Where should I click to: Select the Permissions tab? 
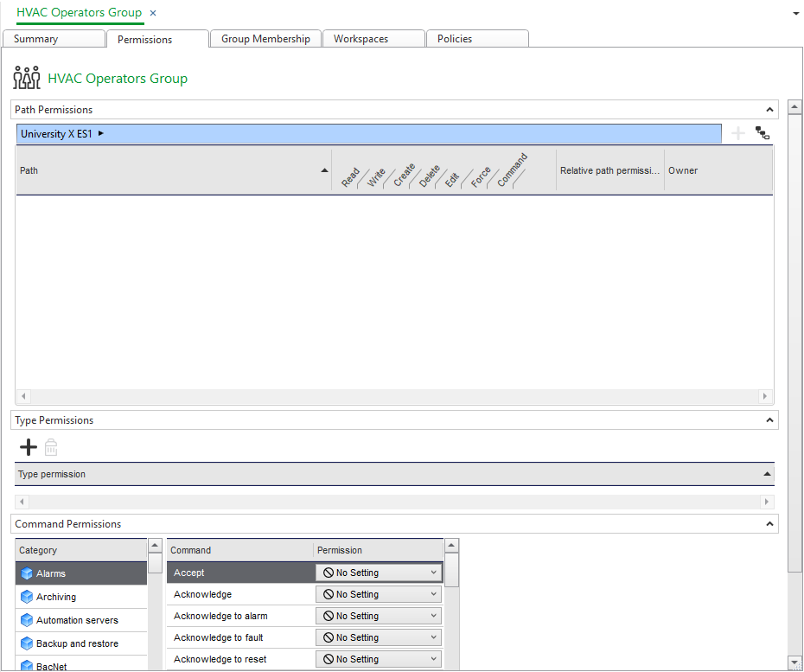click(x=157, y=39)
